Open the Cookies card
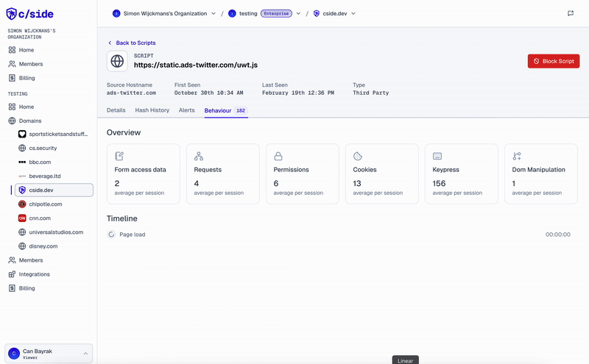This screenshot has width=589, height=364. [382, 174]
